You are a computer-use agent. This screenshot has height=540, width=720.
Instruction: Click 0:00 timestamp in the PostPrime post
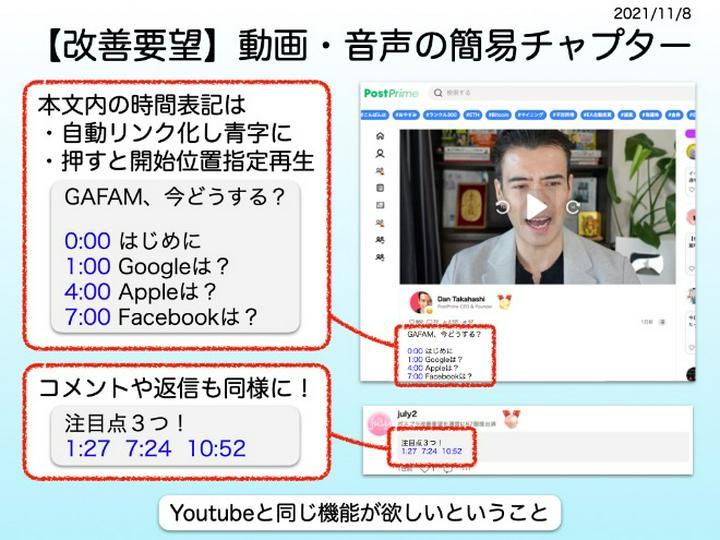(x=415, y=351)
